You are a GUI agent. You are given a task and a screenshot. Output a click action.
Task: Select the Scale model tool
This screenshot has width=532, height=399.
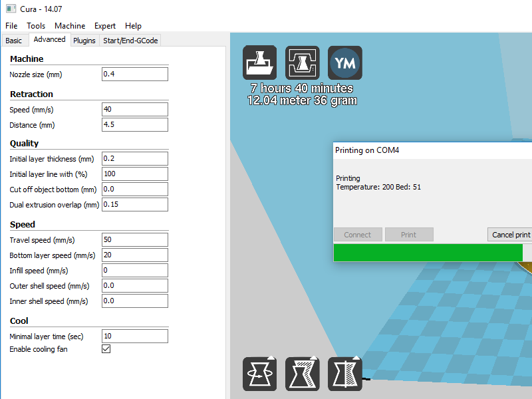click(303, 374)
